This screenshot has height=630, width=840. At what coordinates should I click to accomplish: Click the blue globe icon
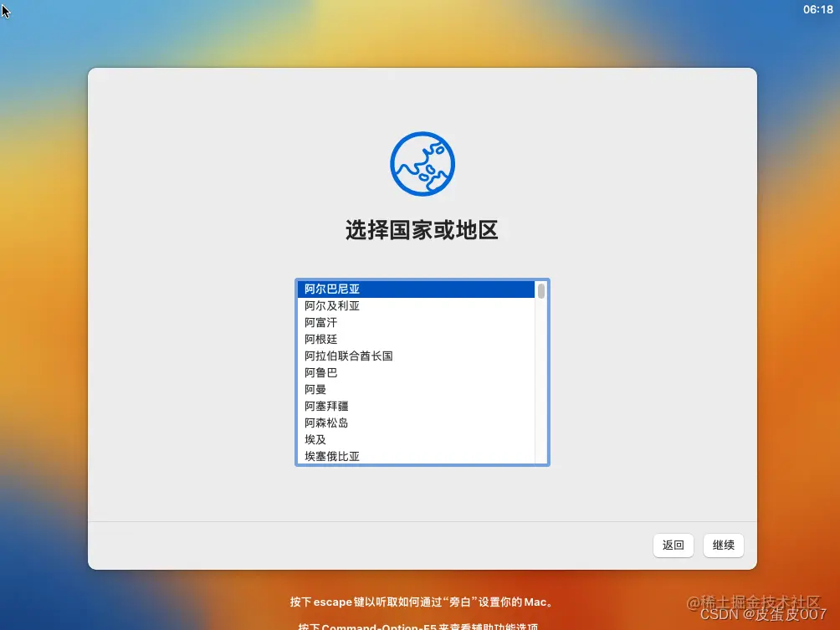pos(423,164)
